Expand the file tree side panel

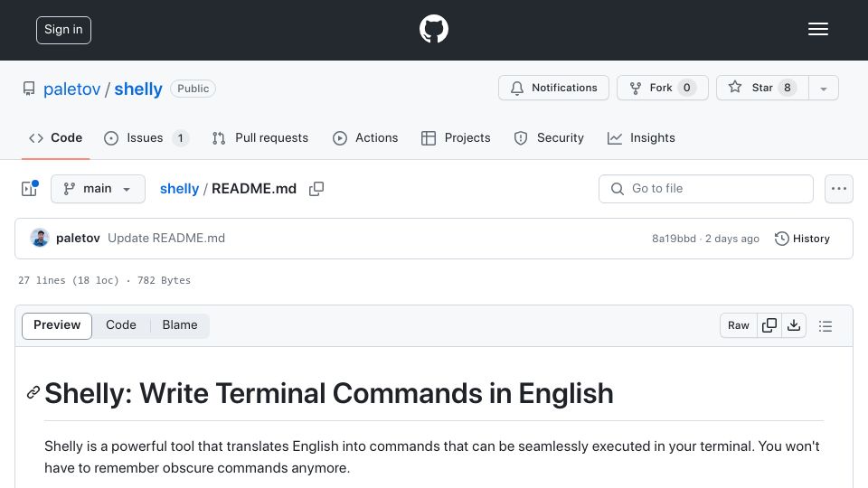(x=29, y=189)
